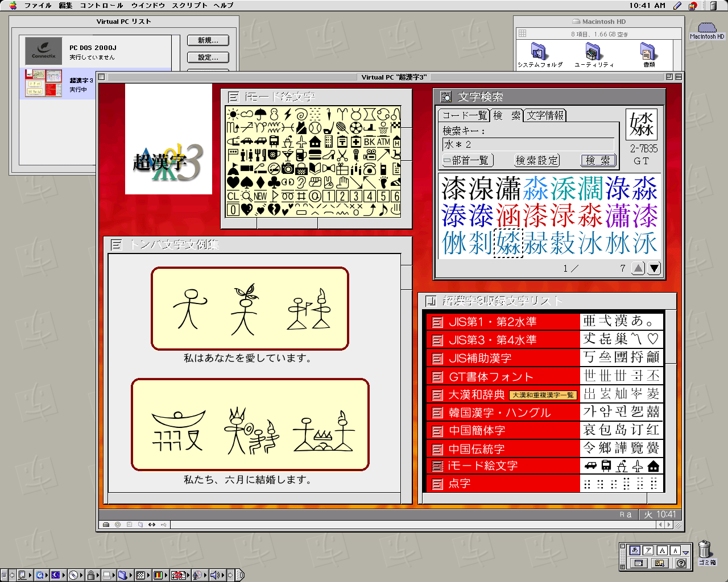
Task: Click the 検索キー input field
Action: tap(528, 144)
